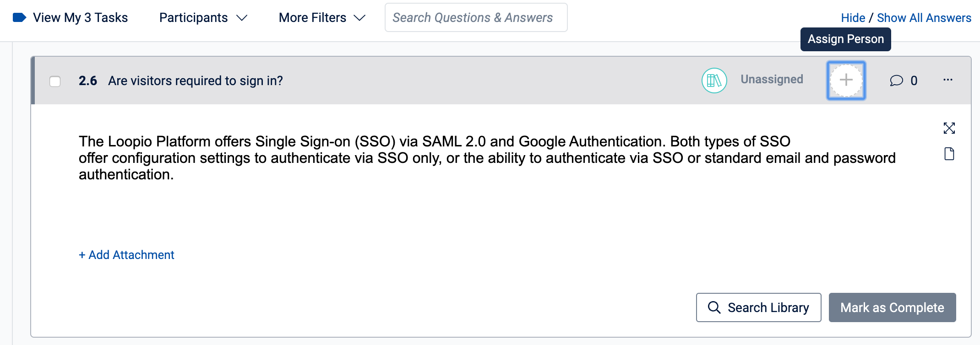
Task: Open the three-dot more options menu
Action: (x=947, y=80)
